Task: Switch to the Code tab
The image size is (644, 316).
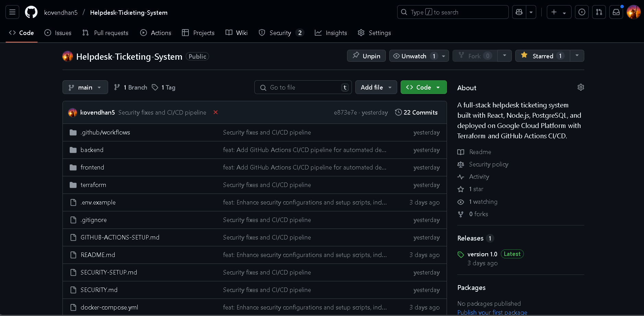Action: pos(21,33)
